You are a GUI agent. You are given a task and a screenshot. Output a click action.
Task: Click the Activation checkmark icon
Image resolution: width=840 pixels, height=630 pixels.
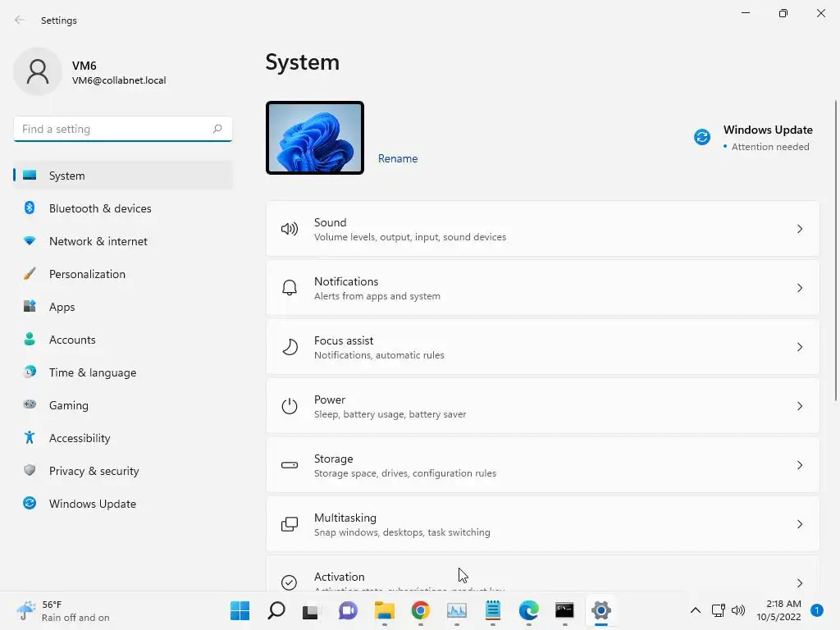tap(290, 582)
